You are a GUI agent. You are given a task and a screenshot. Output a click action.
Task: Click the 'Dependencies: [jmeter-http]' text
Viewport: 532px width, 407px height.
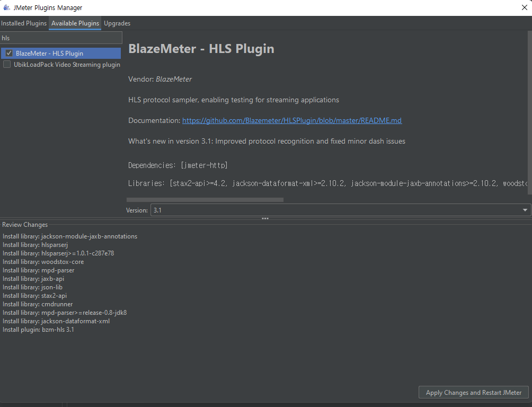[178, 165]
